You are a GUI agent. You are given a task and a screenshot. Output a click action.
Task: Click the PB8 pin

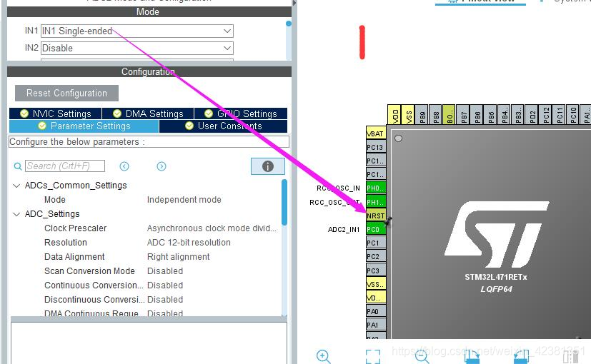tap(436, 114)
